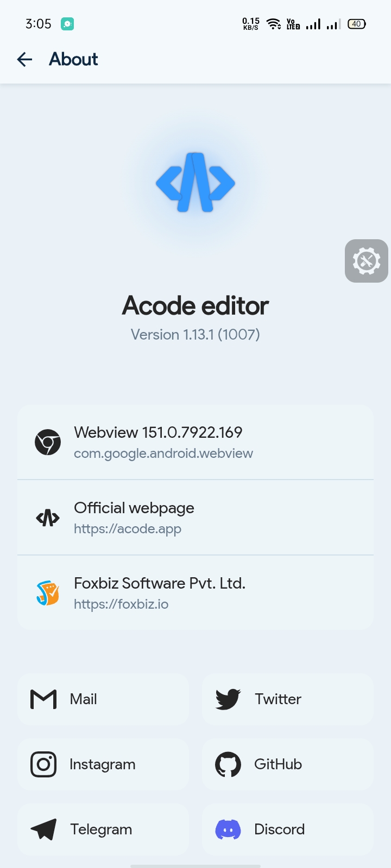The width and height of the screenshot is (391, 868).
Task: Open the Webview 151.0.7922.169 entry
Action: point(195,442)
